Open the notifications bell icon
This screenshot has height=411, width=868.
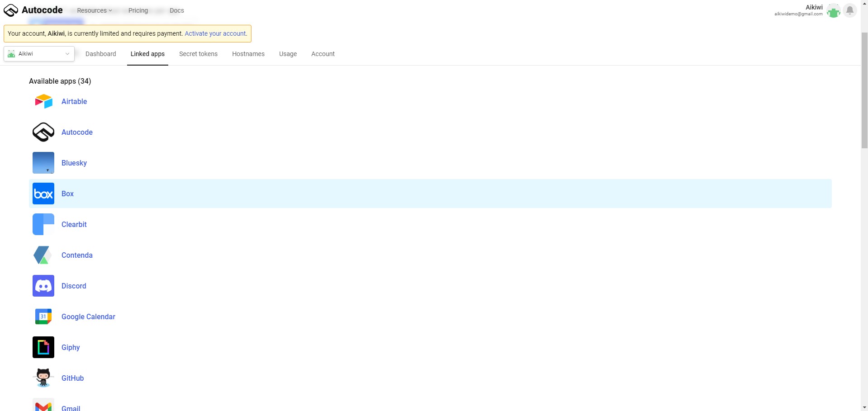850,10
